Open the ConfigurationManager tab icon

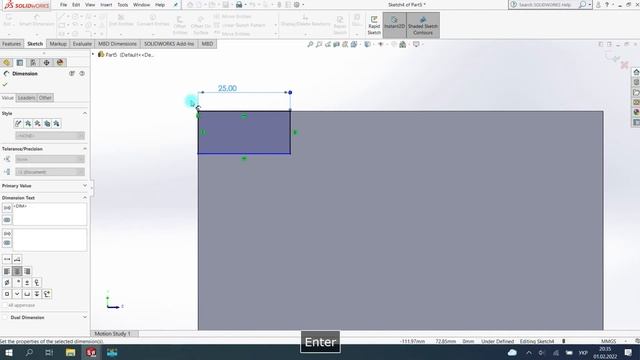coord(33,62)
